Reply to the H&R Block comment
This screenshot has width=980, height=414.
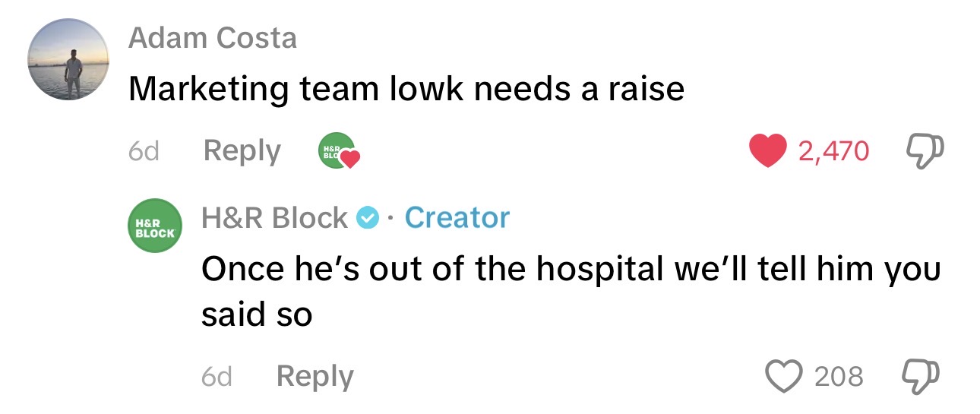click(x=315, y=377)
